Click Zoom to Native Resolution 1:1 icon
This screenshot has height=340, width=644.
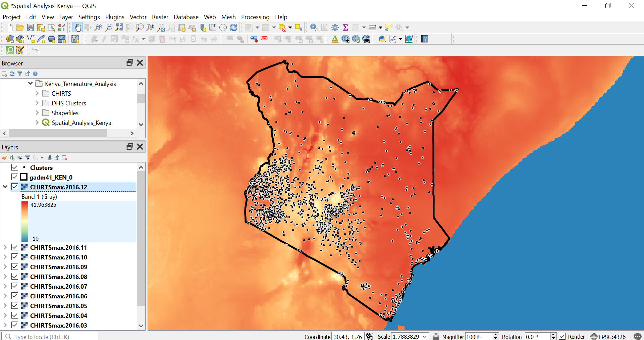tap(150, 28)
